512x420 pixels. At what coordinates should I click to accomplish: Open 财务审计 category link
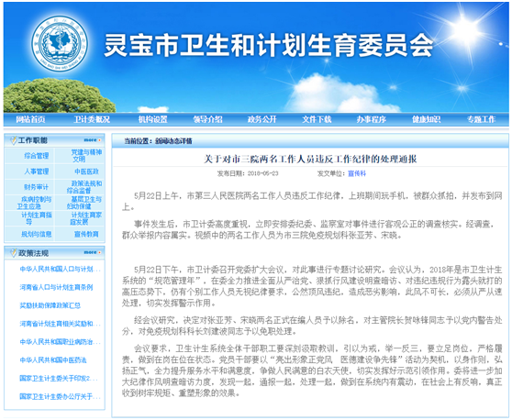[x=37, y=187]
